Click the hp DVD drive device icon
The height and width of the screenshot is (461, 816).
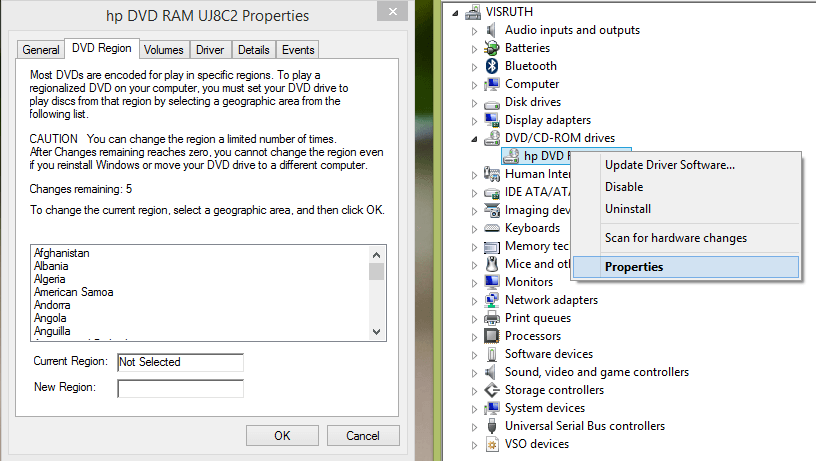511,156
